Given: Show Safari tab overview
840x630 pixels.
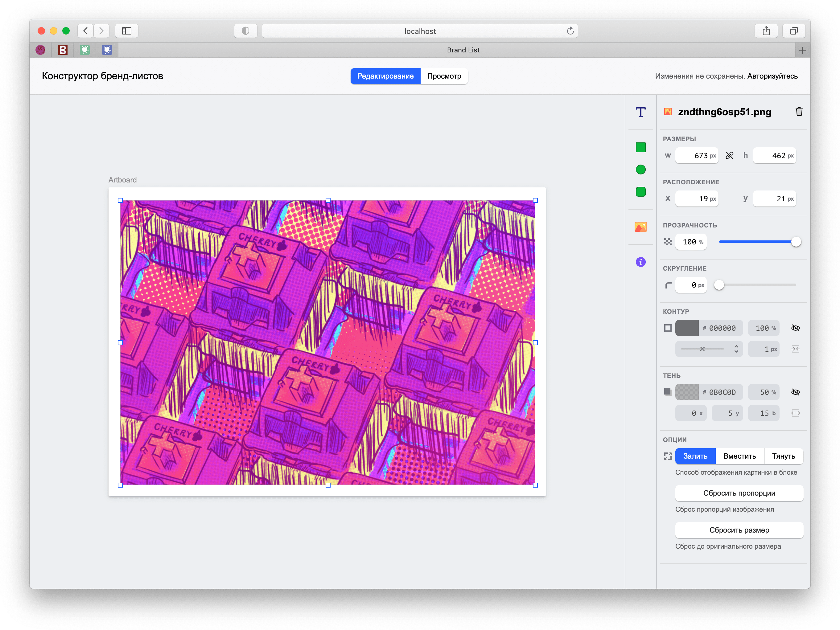Looking at the screenshot, I should (794, 31).
